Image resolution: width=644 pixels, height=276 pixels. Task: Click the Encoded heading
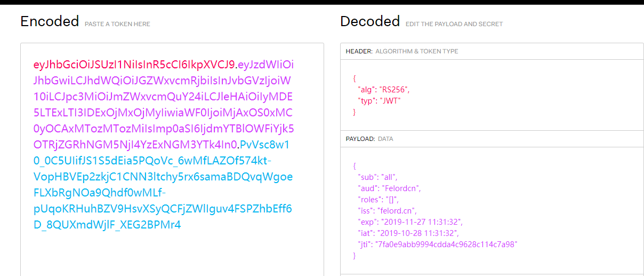coord(50,21)
